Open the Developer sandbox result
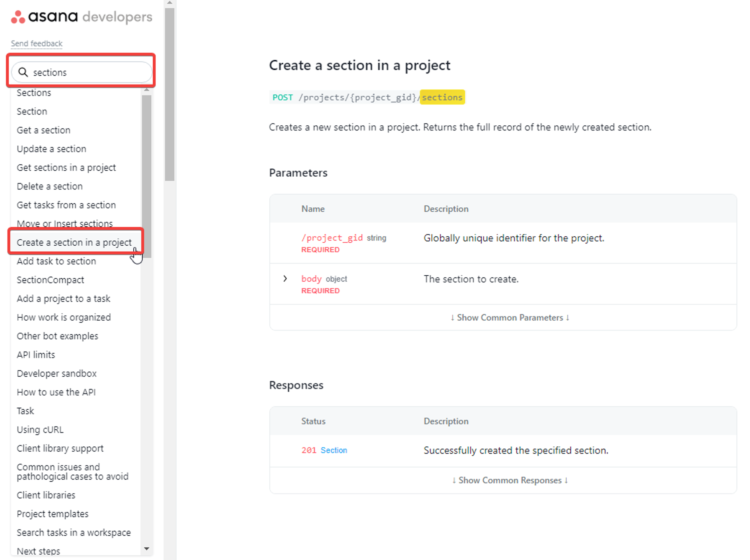 click(57, 374)
